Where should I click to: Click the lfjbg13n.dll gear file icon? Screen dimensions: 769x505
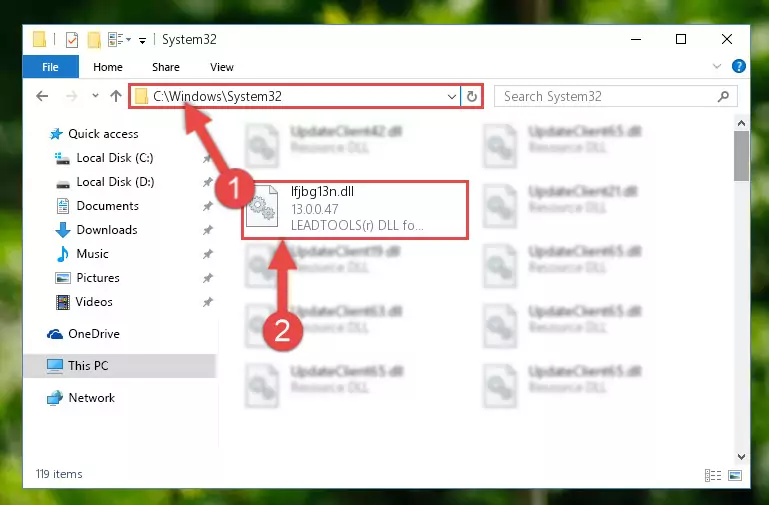tap(261, 206)
